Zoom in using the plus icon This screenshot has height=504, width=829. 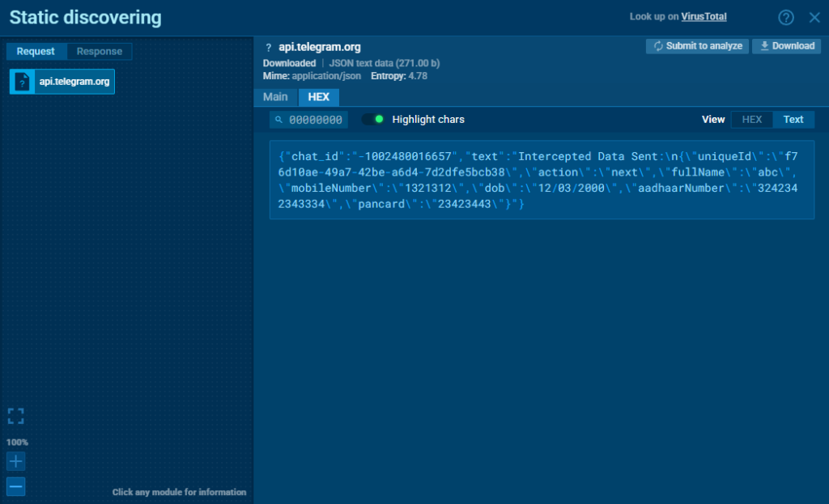tap(15, 461)
